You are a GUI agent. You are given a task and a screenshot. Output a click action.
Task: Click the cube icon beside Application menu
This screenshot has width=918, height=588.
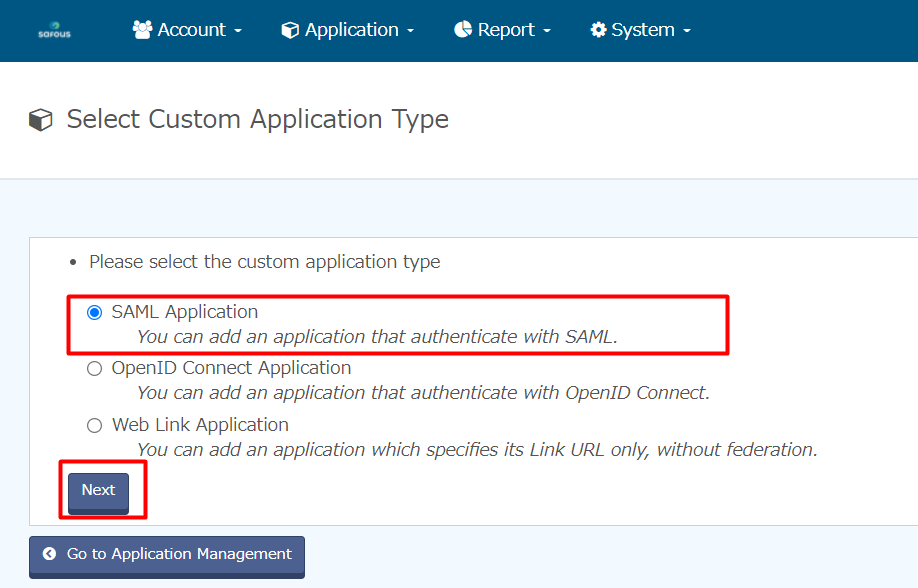point(290,30)
